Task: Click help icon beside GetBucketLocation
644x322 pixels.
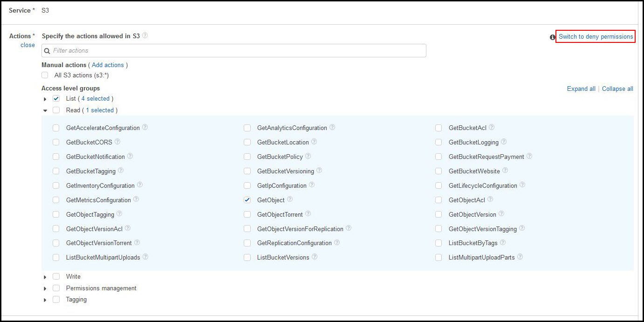Action: pos(314,142)
